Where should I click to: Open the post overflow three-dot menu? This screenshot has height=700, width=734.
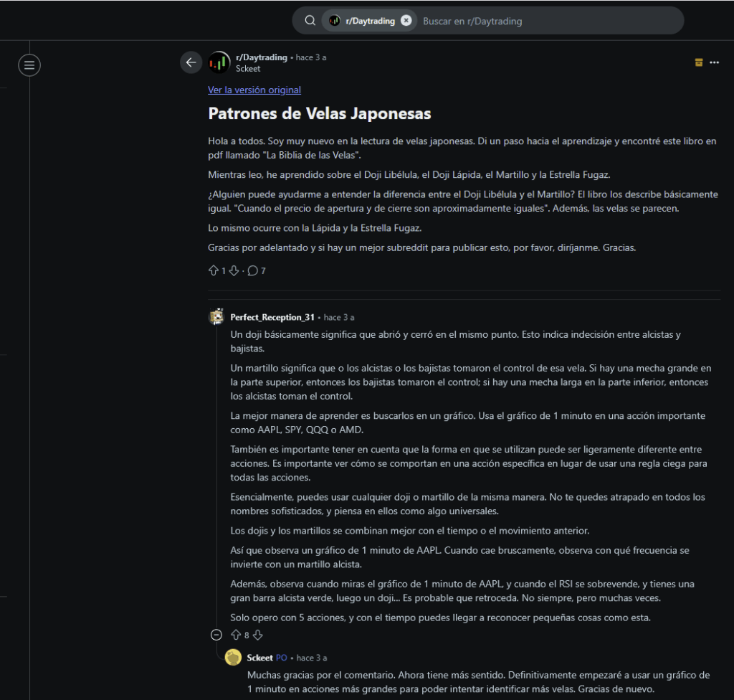(x=715, y=62)
